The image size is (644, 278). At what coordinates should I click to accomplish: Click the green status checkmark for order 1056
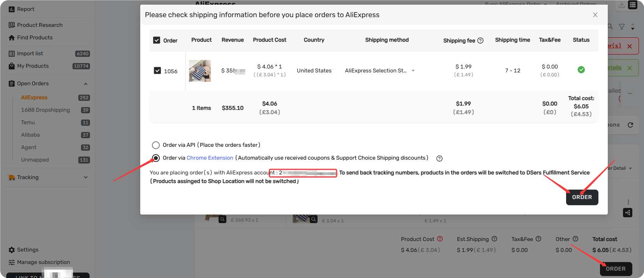pos(581,70)
